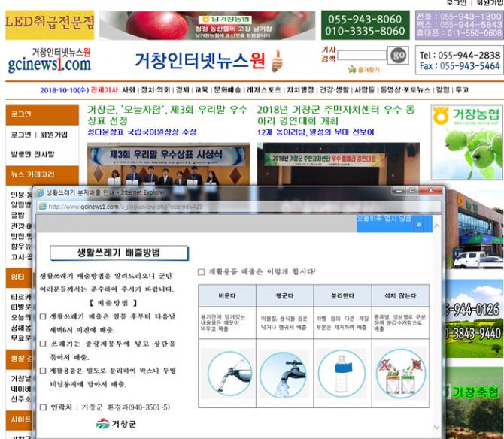This screenshot has height=439, width=504.
Task: Click the Internet Explorer icon in popup title bar
Action: pos(40,192)
